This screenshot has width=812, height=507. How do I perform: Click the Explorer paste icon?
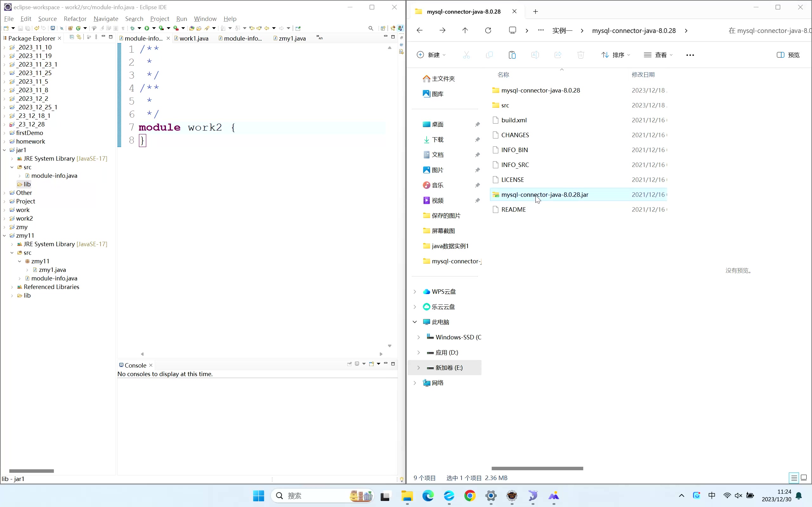[512, 55]
